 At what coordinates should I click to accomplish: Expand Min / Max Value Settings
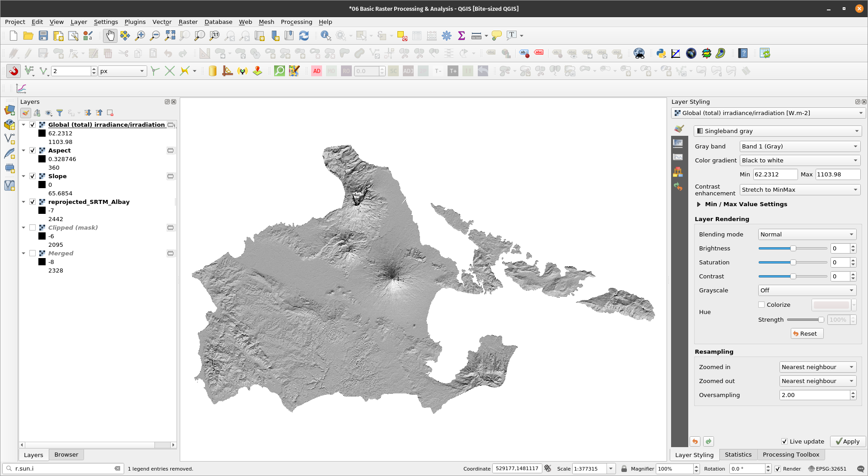tap(699, 204)
